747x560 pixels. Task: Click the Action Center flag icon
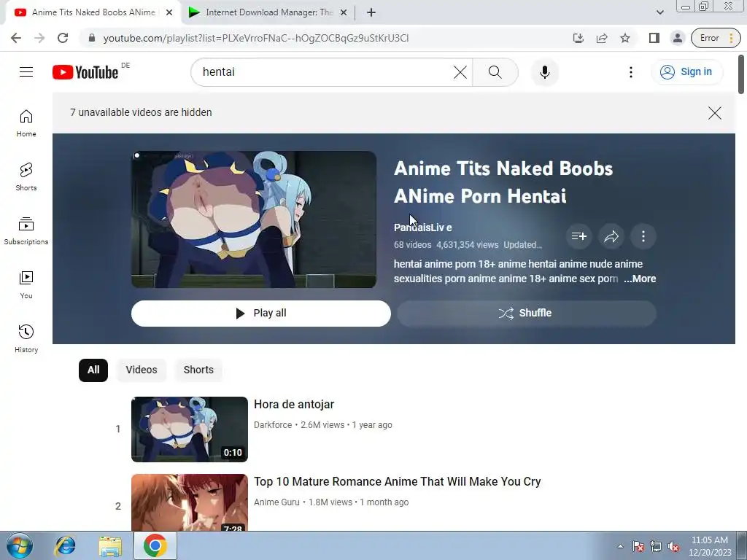point(638,546)
